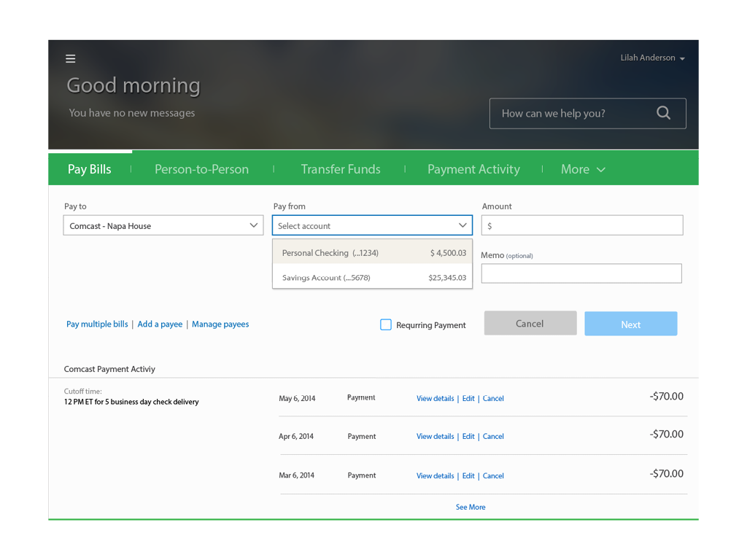Open the hamburger menu icon
The width and height of the screenshot is (747, 560).
(x=71, y=58)
